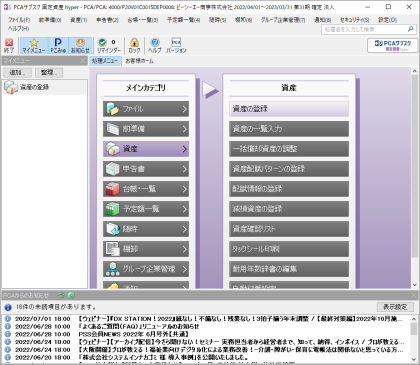Open the 資産 menu in menu bar

click(79, 20)
